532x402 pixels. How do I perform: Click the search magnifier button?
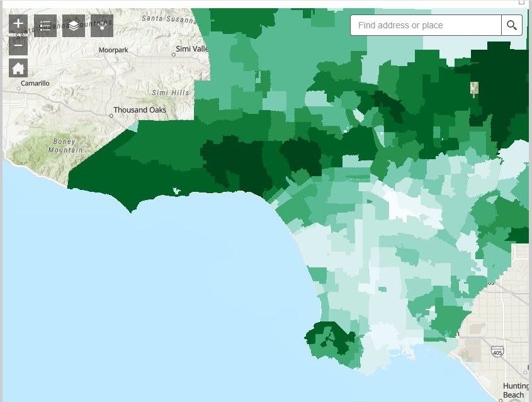pyautogui.click(x=512, y=25)
